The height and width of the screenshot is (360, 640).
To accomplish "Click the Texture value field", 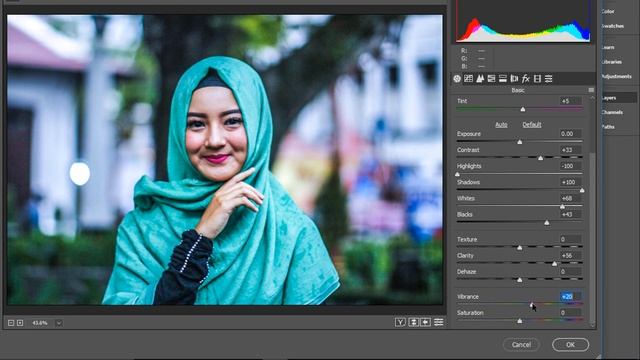I will (571, 239).
